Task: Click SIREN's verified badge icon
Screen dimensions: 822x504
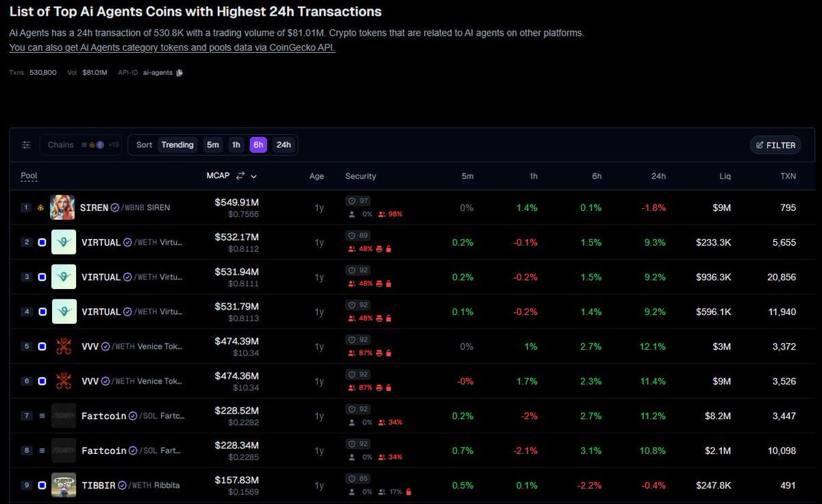Action: (115, 207)
